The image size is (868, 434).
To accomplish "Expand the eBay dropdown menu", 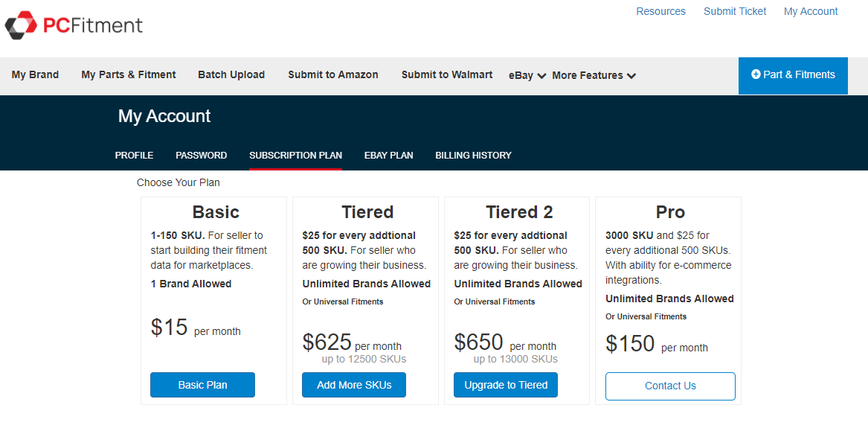I will [527, 75].
